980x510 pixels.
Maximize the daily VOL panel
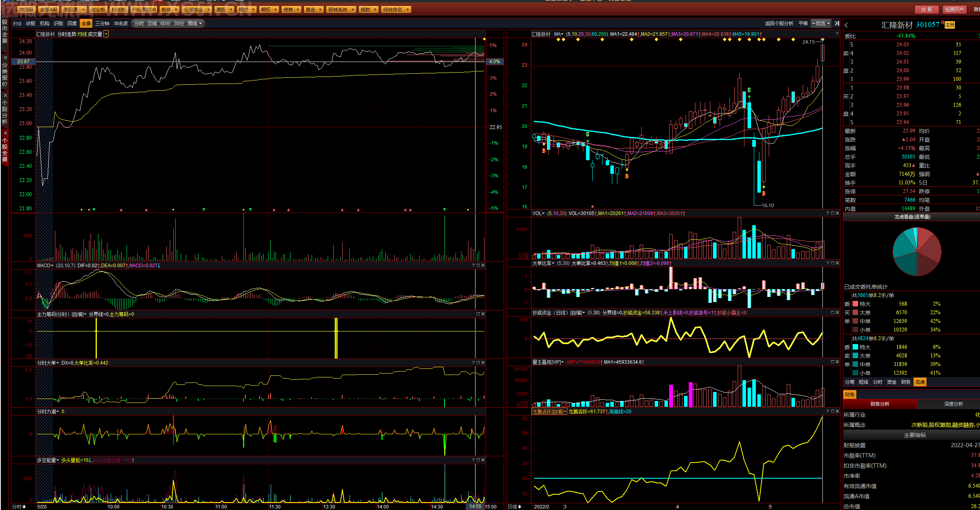(x=833, y=213)
